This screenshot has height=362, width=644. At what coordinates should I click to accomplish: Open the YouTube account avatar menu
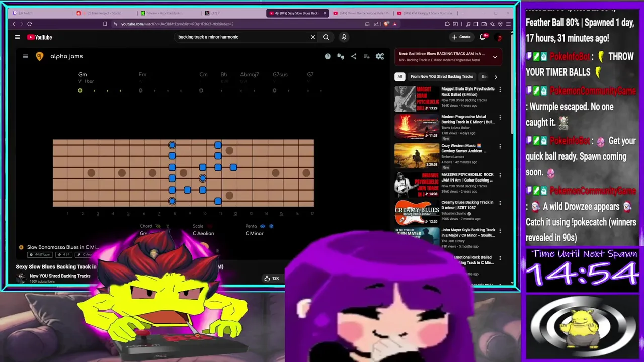click(x=499, y=37)
